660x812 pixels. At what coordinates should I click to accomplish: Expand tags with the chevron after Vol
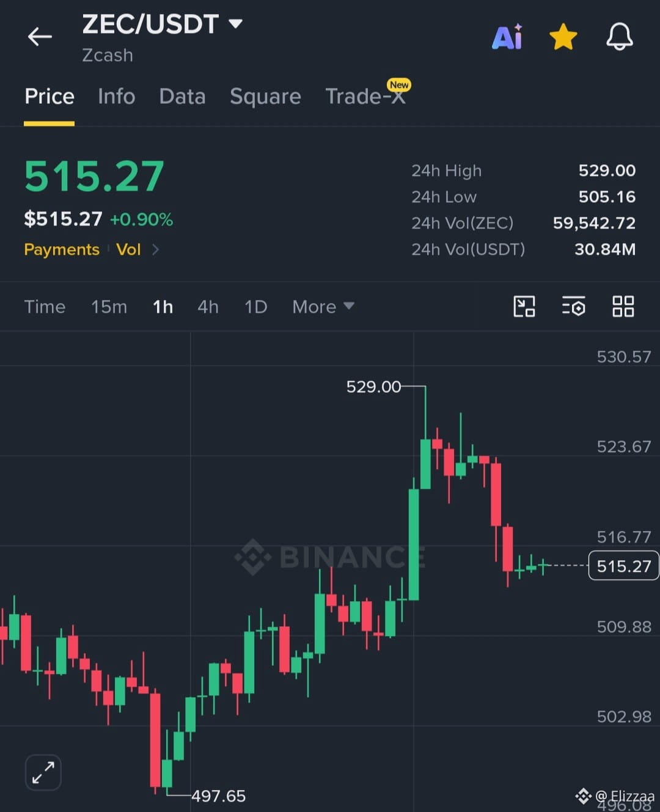[155, 249]
